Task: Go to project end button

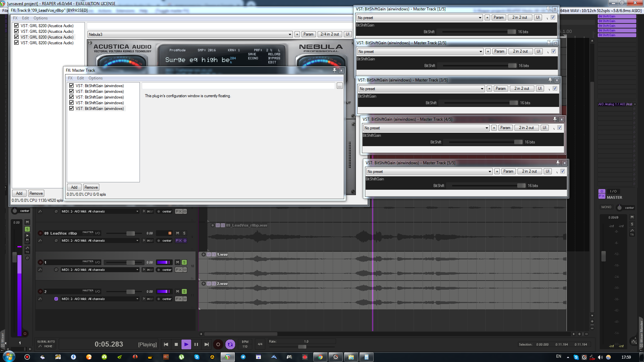Action: (x=207, y=344)
